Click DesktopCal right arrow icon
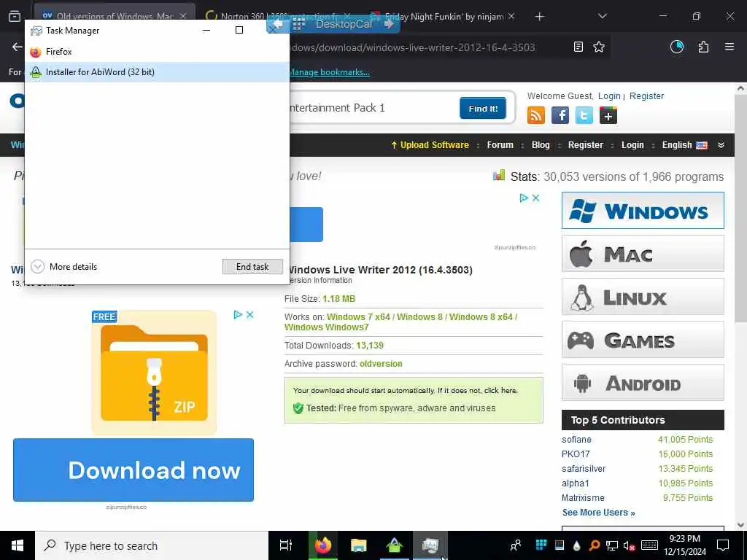This screenshot has height=560, width=747. (388, 23)
